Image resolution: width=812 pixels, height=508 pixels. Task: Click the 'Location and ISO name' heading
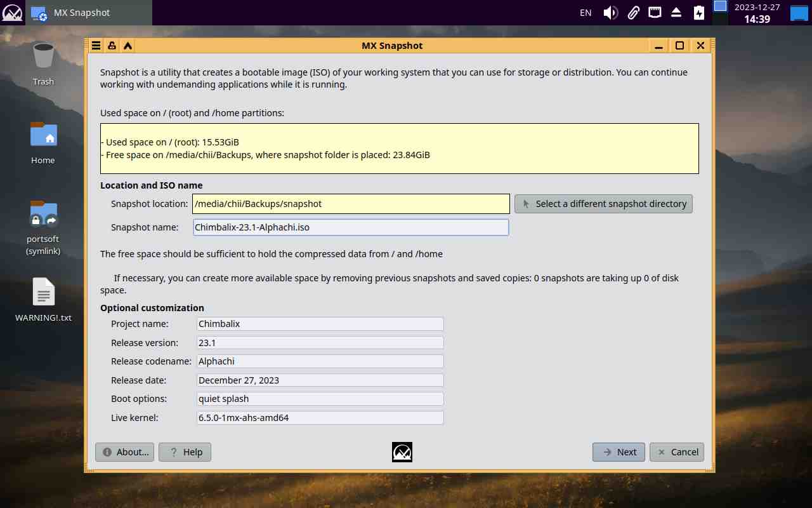(x=152, y=185)
